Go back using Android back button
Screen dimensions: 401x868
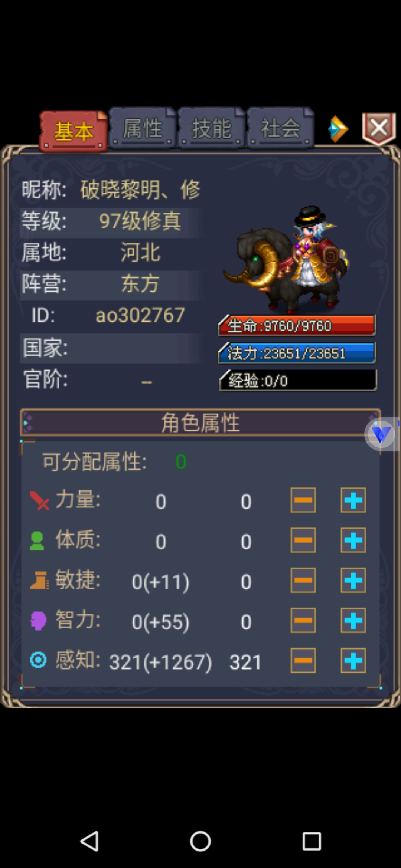89,841
